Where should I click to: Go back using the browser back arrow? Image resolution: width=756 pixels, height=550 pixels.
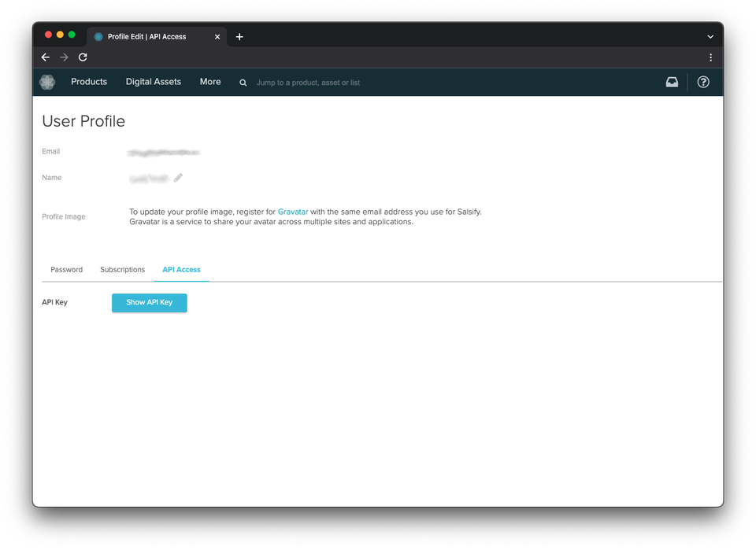46,57
